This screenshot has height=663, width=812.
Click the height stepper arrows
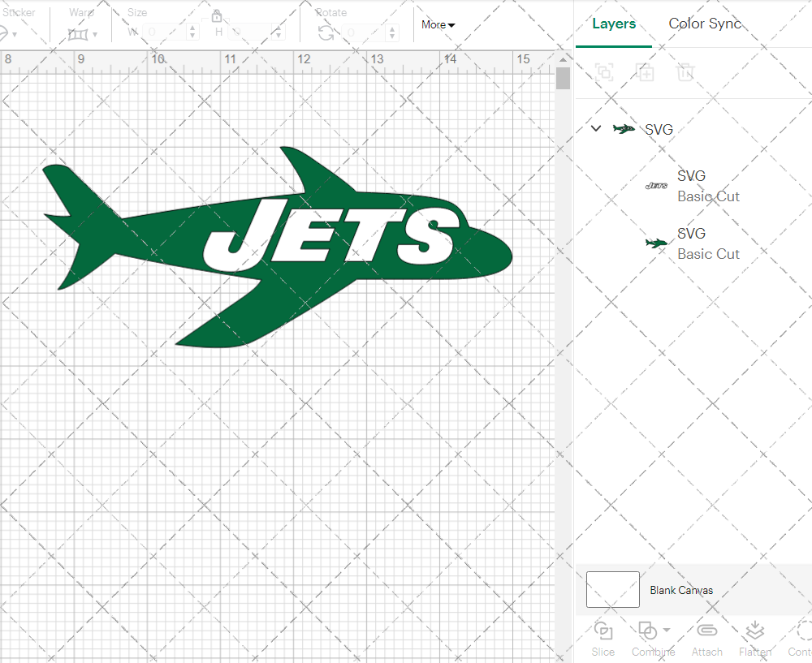click(x=279, y=32)
